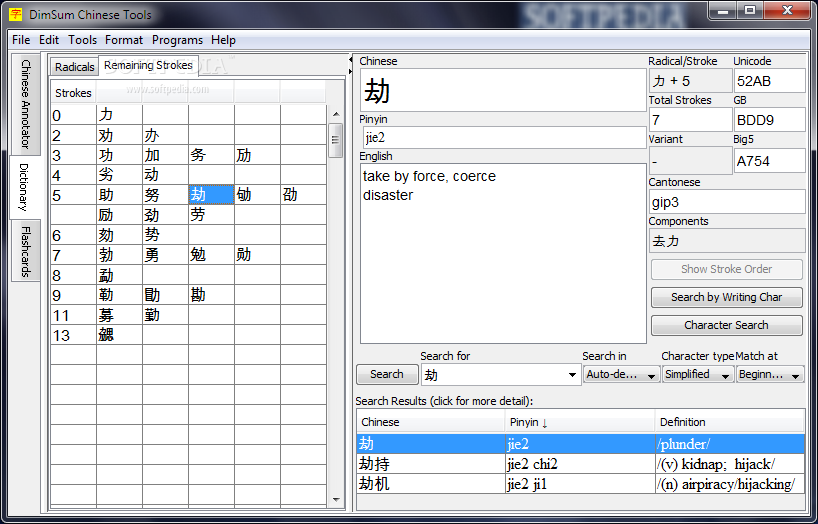Select the Remaining Strokes tab
This screenshot has height=524, width=818.
tap(148, 65)
